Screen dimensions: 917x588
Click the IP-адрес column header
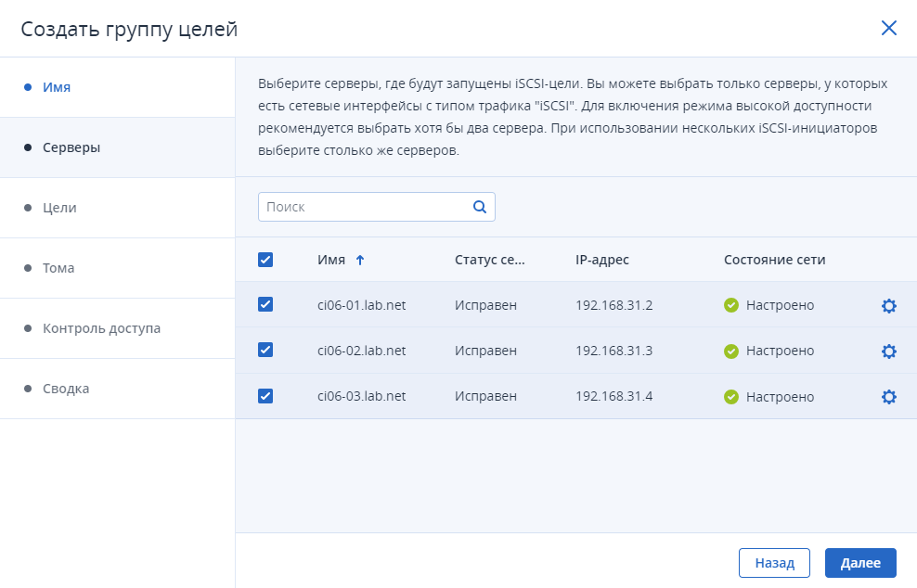[x=602, y=260]
